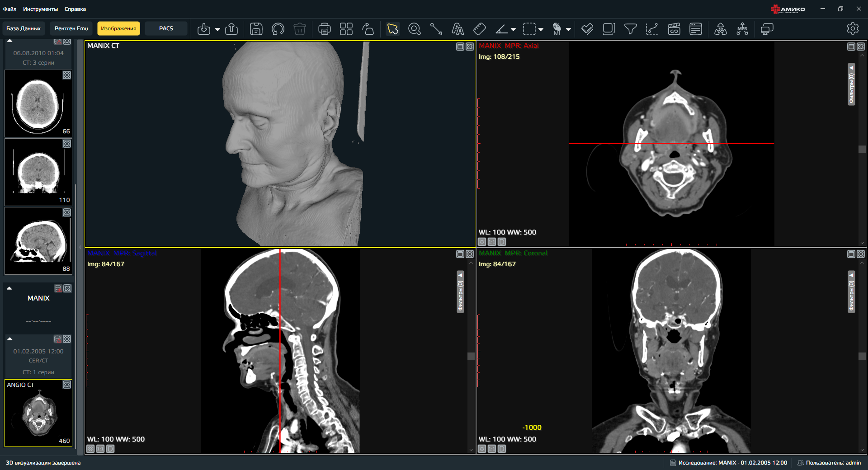Viewport: 868px width, 470px height.
Task: Select the magnifier zoom tool
Action: 414,29
